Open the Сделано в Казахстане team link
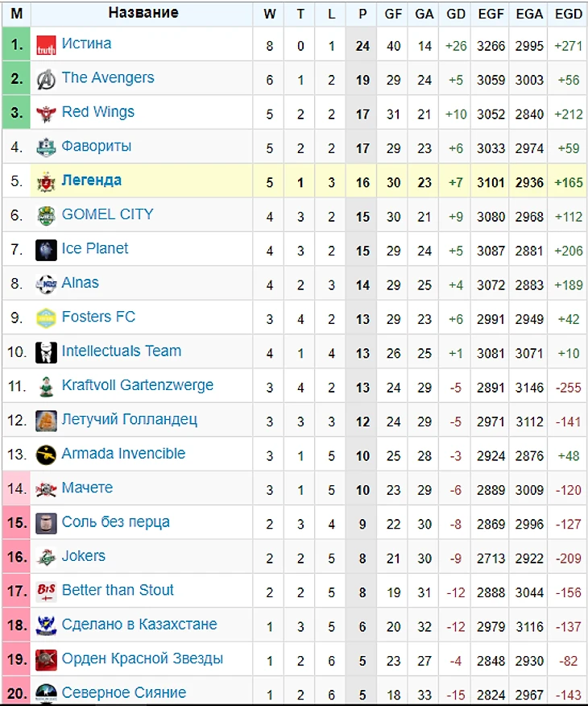Viewport: 588px width, 706px height. click(139, 624)
